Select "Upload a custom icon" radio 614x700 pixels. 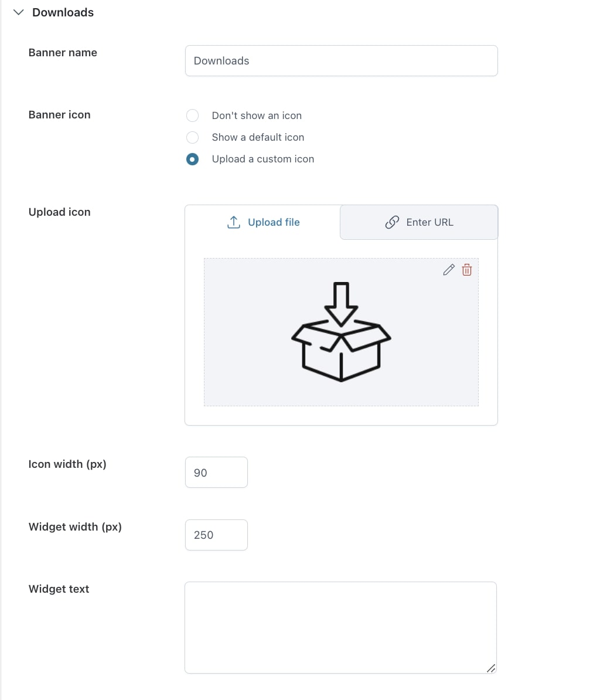(x=192, y=159)
